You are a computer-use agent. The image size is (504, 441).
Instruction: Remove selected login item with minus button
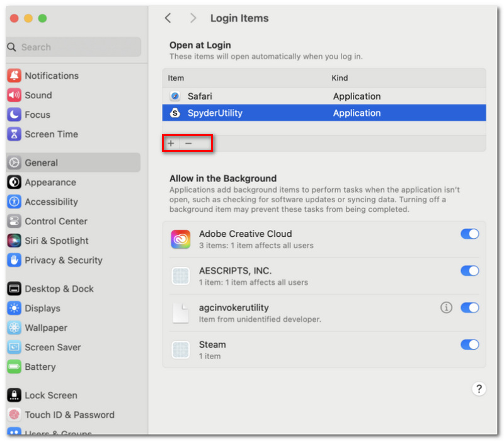(x=188, y=144)
